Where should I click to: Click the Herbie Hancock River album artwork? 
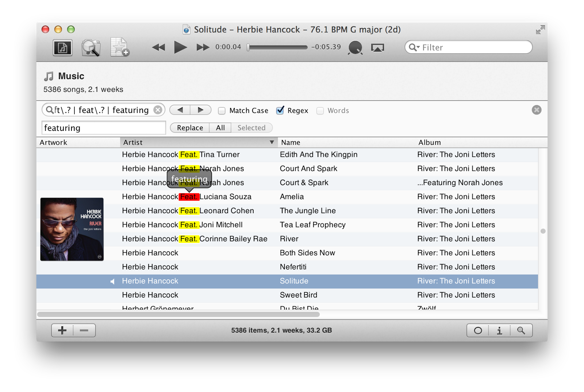(72, 229)
